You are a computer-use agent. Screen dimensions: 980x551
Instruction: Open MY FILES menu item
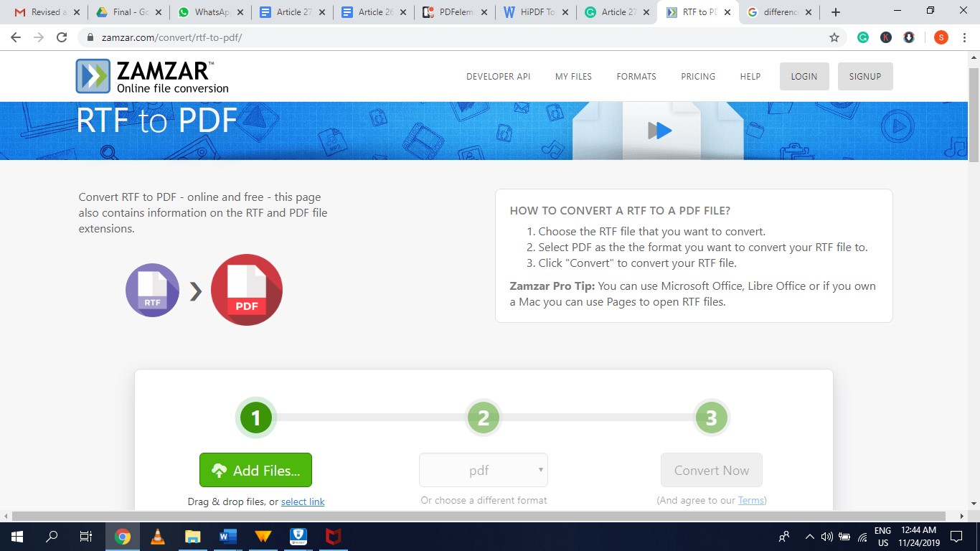[x=573, y=77]
